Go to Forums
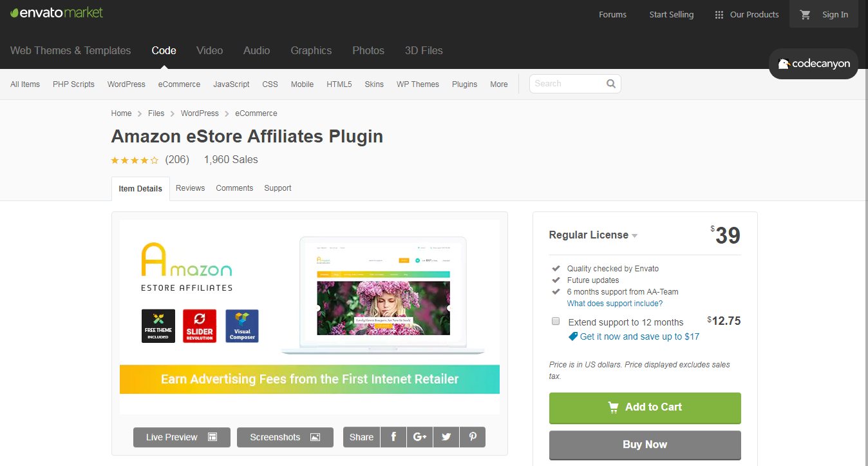The height and width of the screenshot is (466, 868). click(612, 15)
